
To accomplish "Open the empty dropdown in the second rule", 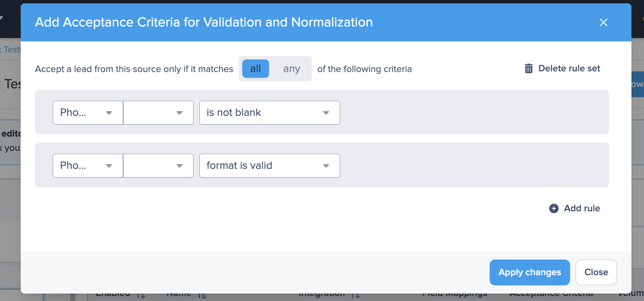I will [x=158, y=165].
